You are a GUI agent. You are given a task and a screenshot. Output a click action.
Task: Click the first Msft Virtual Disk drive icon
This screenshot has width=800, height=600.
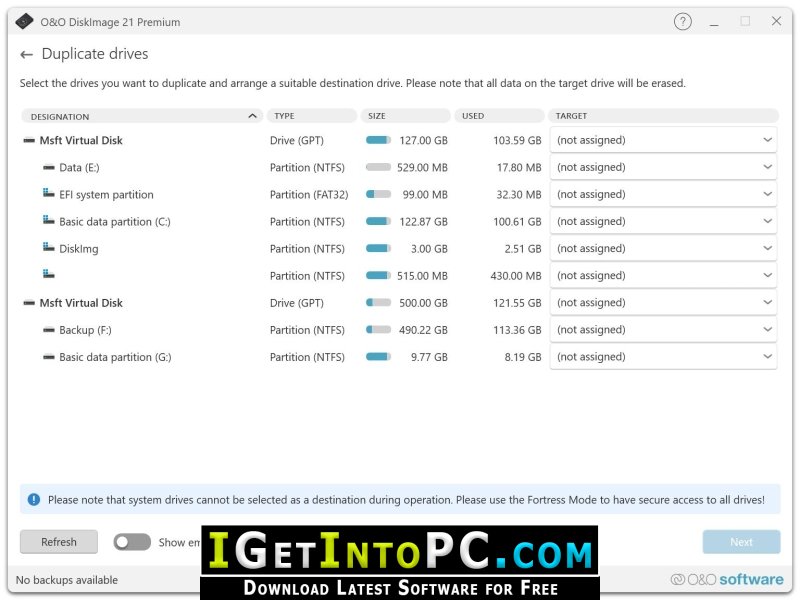[x=29, y=140]
